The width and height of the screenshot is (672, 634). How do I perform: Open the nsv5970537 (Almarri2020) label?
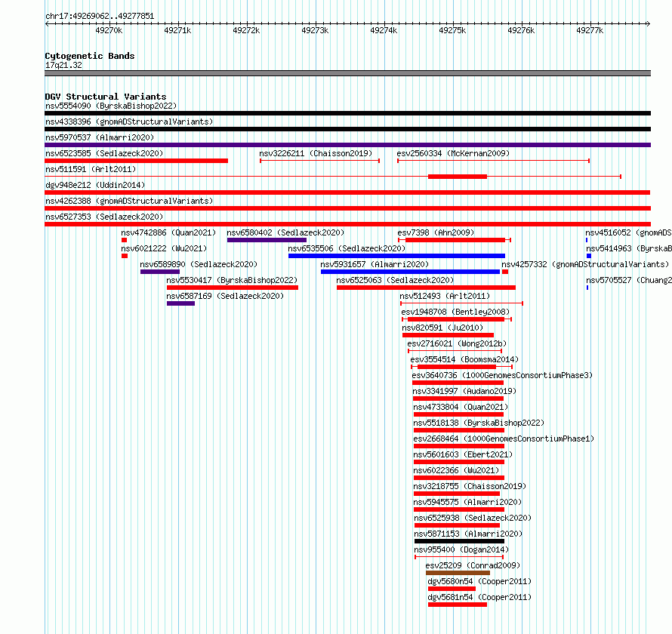(x=100, y=137)
